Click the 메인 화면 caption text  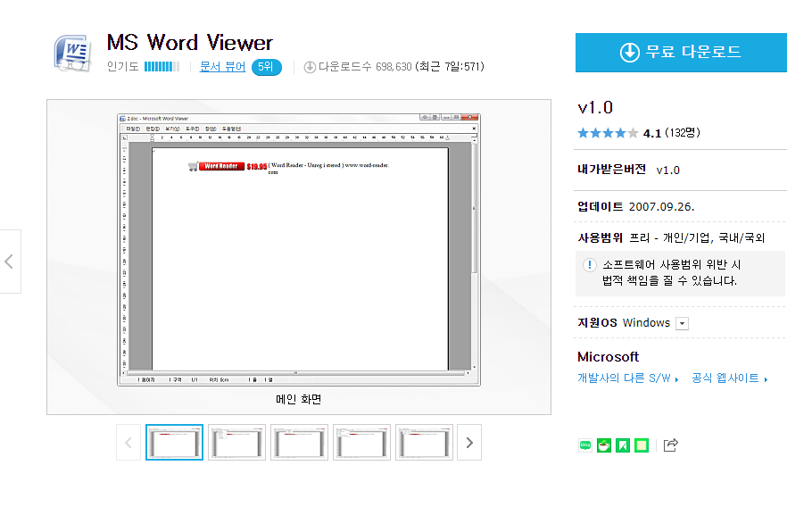point(299,399)
